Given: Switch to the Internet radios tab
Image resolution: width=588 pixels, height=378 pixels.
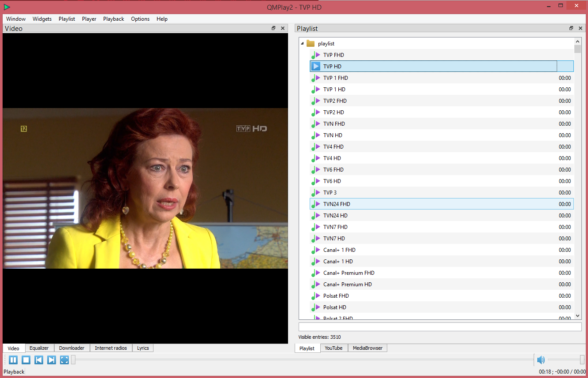Looking at the screenshot, I should point(111,348).
